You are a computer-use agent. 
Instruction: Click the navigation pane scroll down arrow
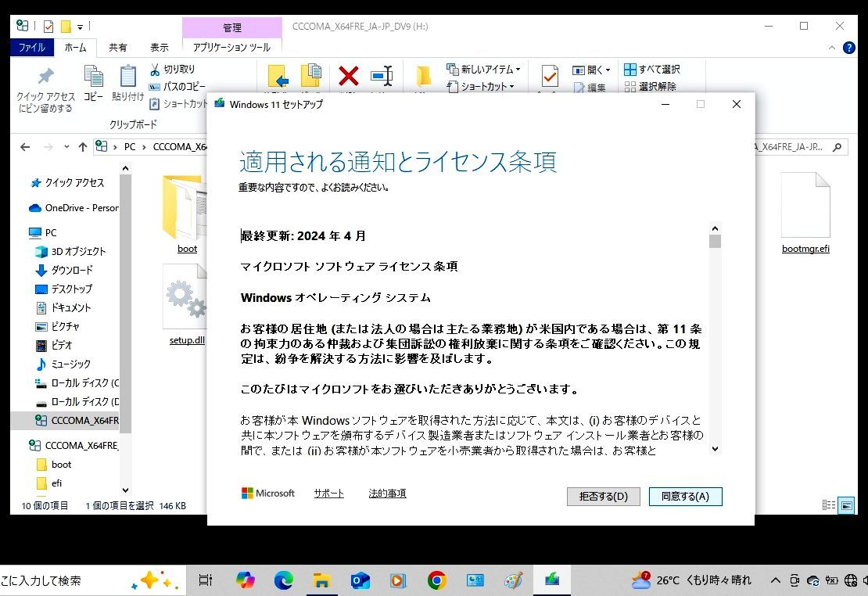pyautogui.click(x=126, y=490)
